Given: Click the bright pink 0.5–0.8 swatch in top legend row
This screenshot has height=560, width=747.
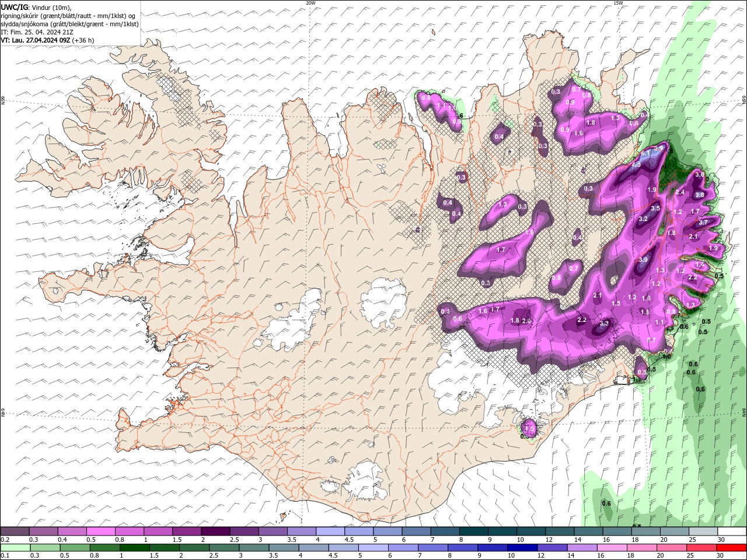Looking at the screenshot, I should 100,531.
